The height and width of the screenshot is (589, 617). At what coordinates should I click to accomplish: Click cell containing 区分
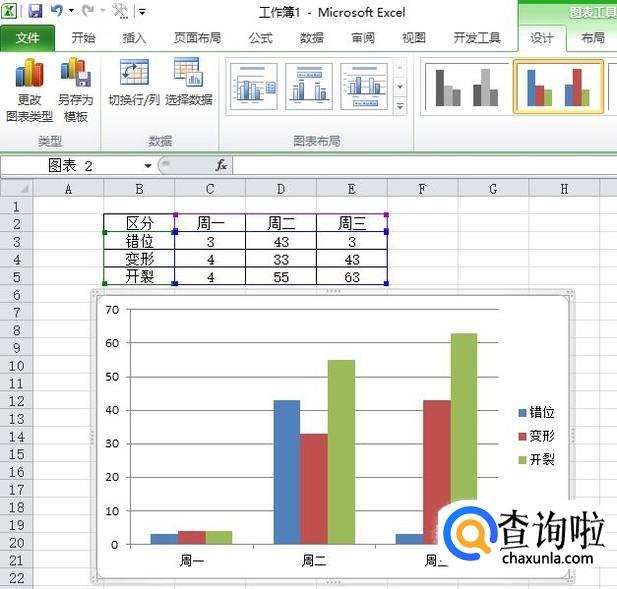(x=139, y=223)
